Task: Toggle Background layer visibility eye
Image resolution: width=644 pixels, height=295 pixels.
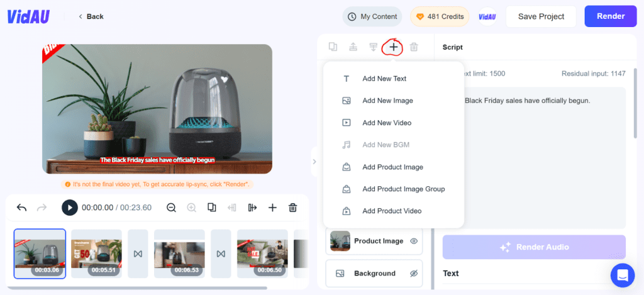Action: [x=414, y=274]
